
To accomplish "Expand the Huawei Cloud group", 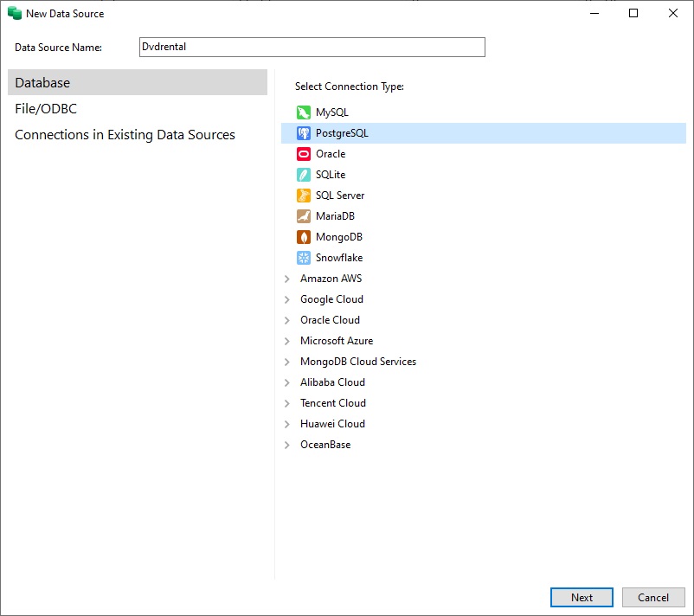I will pos(286,425).
